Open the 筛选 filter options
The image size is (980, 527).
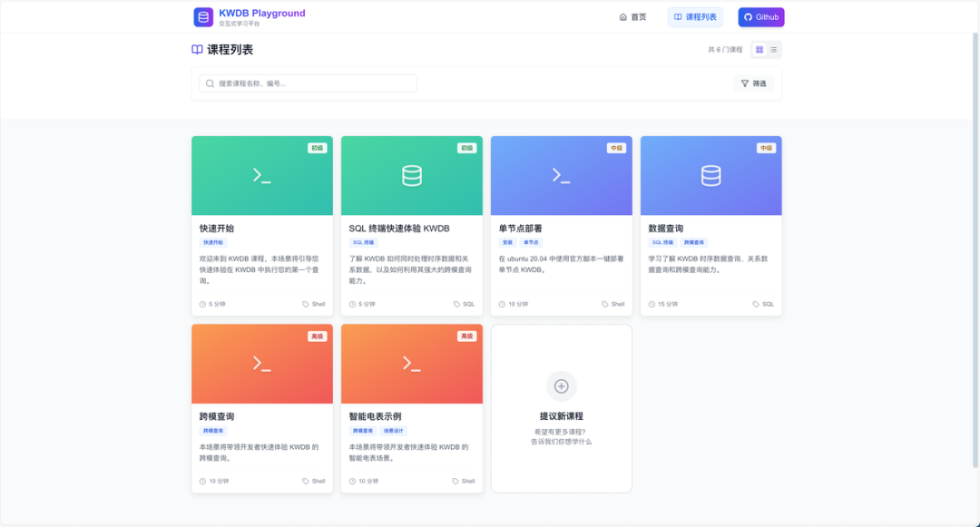pyautogui.click(x=754, y=83)
